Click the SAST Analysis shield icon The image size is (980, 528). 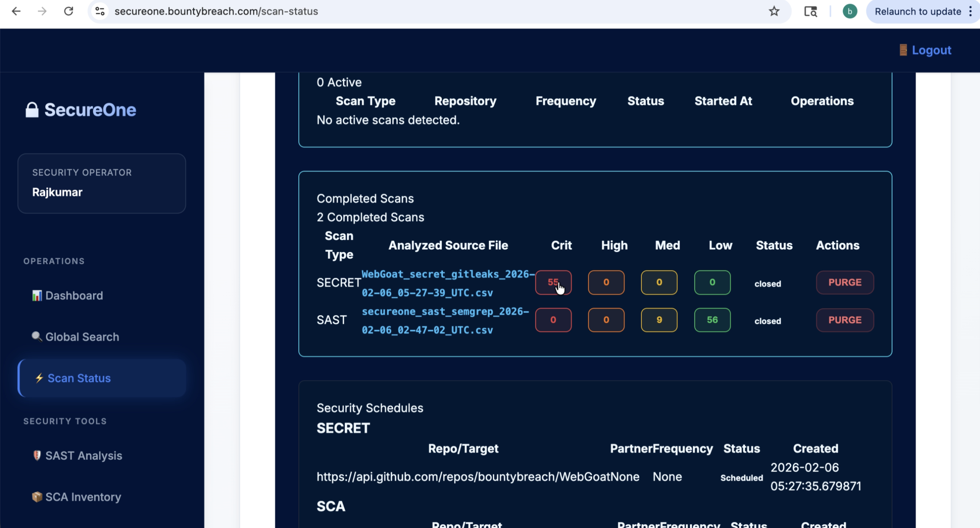click(x=37, y=455)
